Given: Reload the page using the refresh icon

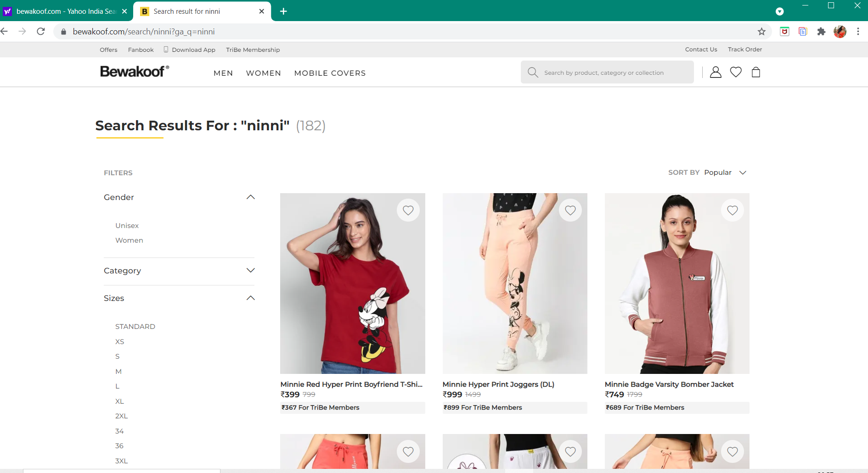Looking at the screenshot, I should pyautogui.click(x=41, y=32).
